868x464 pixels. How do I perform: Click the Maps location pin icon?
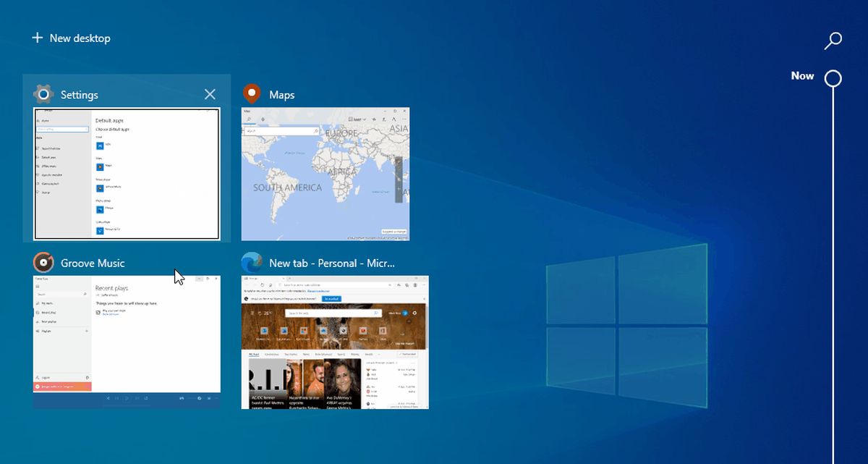coord(251,94)
